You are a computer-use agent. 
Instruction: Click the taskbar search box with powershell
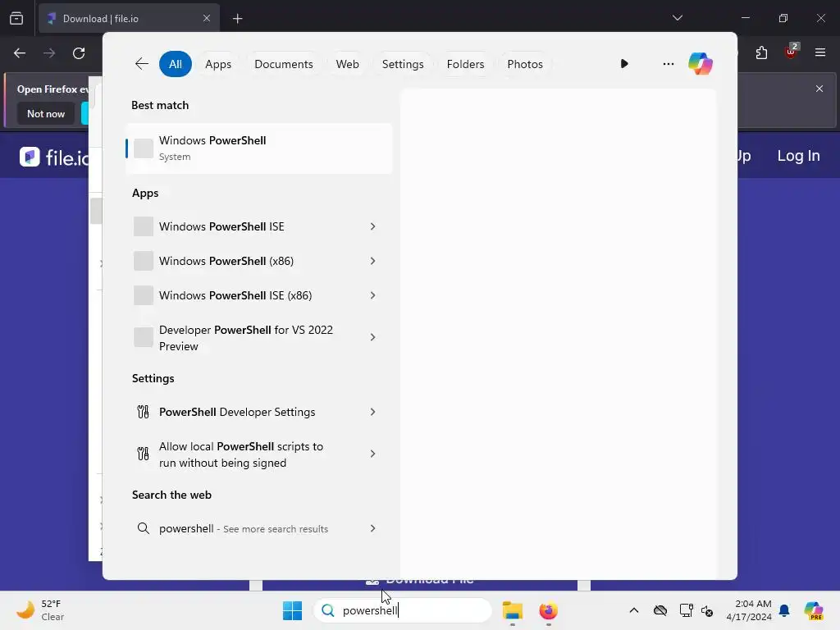click(x=402, y=610)
